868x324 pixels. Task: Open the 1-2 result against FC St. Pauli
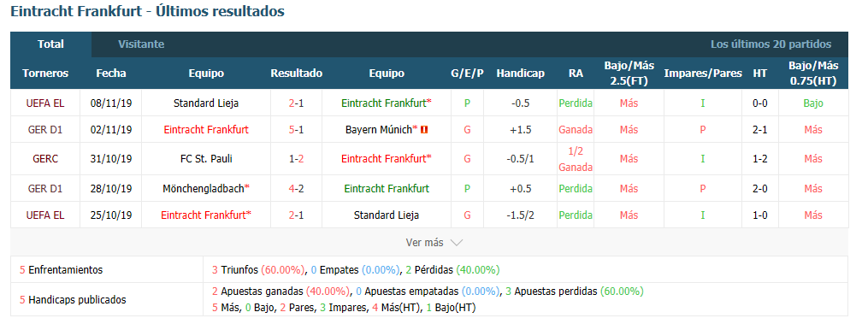point(296,159)
